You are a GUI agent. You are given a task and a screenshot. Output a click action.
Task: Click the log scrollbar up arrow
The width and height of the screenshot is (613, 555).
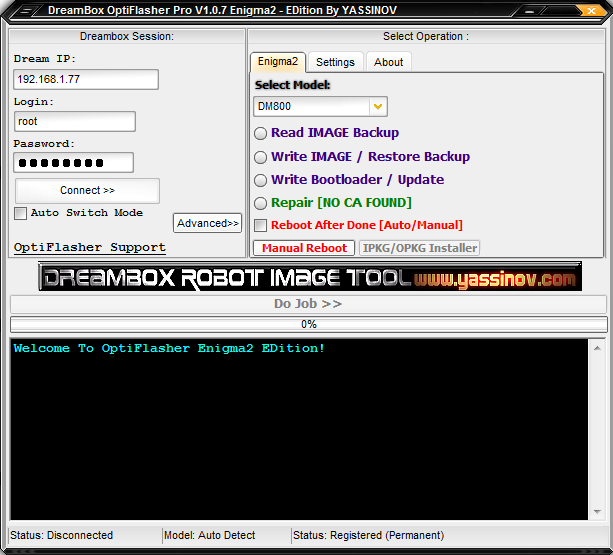597,348
